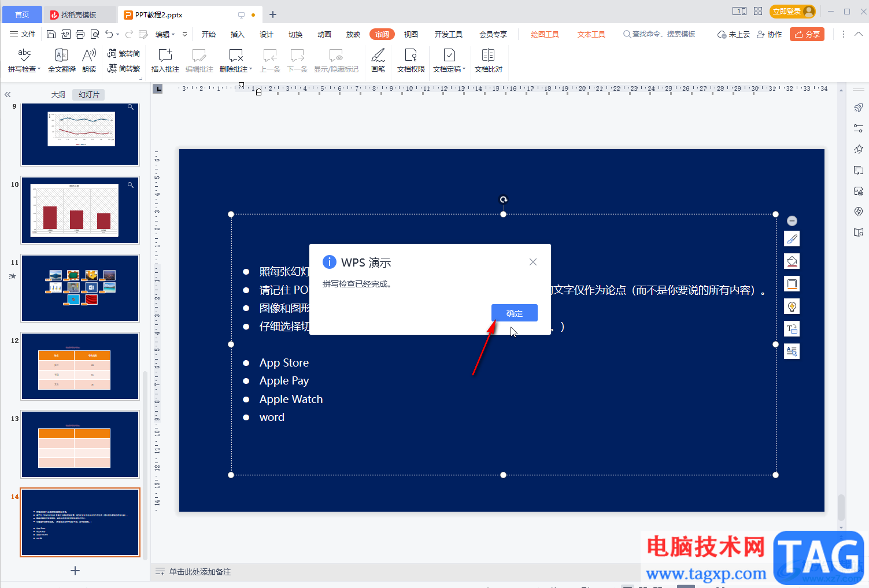Screen dimensions: 869x588
Task: Switch to the 放映 ribbon tab
Action: [353, 35]
